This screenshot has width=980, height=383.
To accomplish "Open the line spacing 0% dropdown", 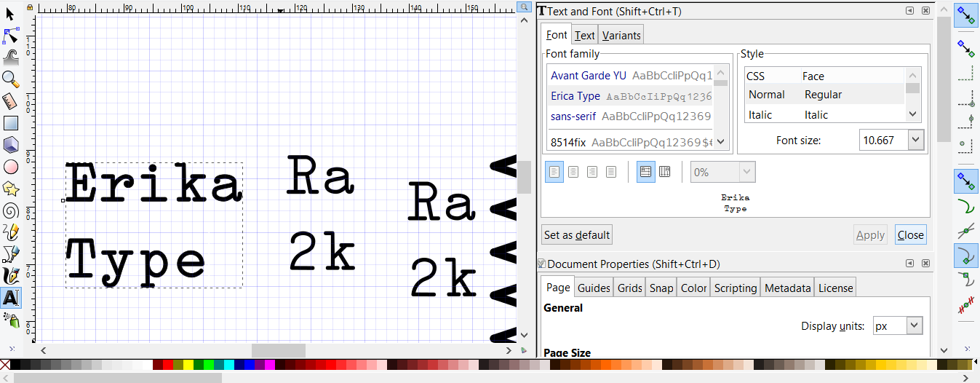I will [x=747, y=173].
